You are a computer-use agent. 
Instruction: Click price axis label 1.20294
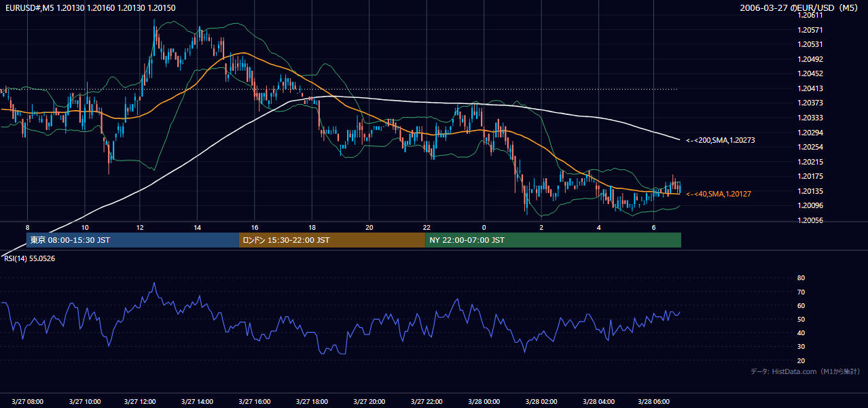point(810,133)
